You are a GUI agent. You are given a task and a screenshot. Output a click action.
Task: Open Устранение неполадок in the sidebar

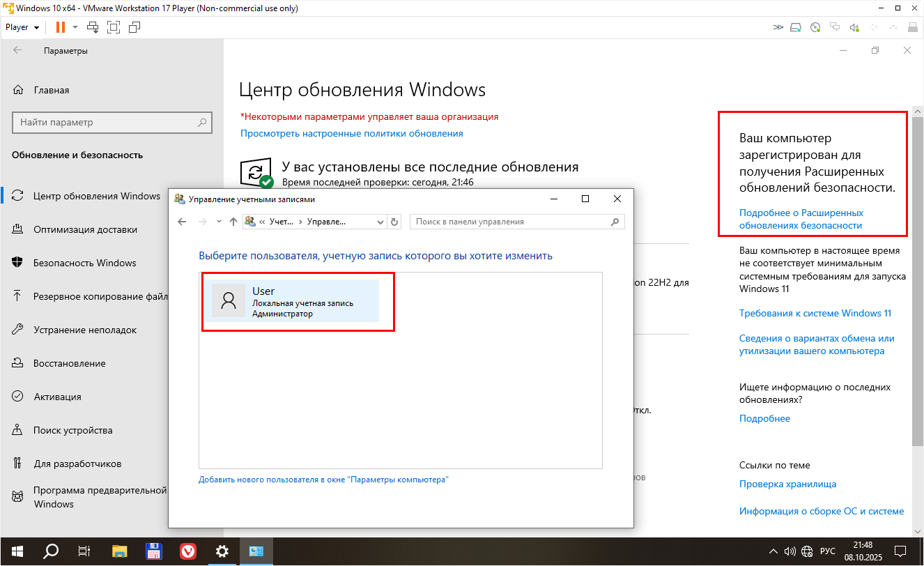pos(84,330)
